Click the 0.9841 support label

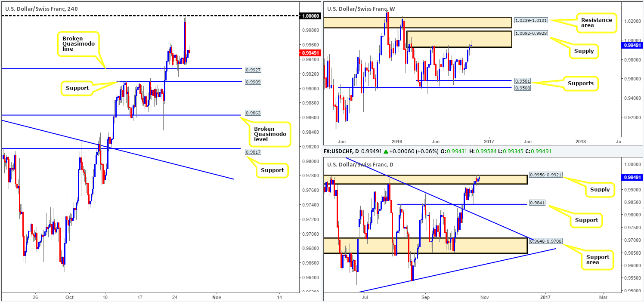point(537,203)
